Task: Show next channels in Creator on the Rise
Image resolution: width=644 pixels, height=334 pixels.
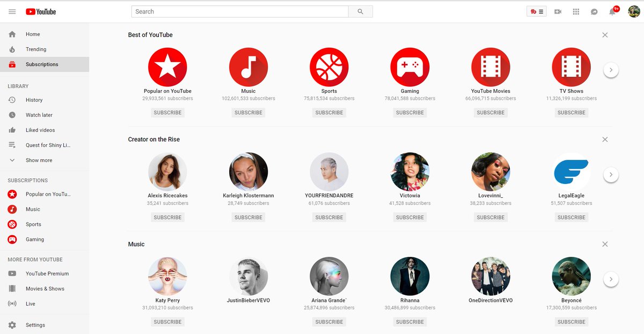Action: tap(611, 174)
